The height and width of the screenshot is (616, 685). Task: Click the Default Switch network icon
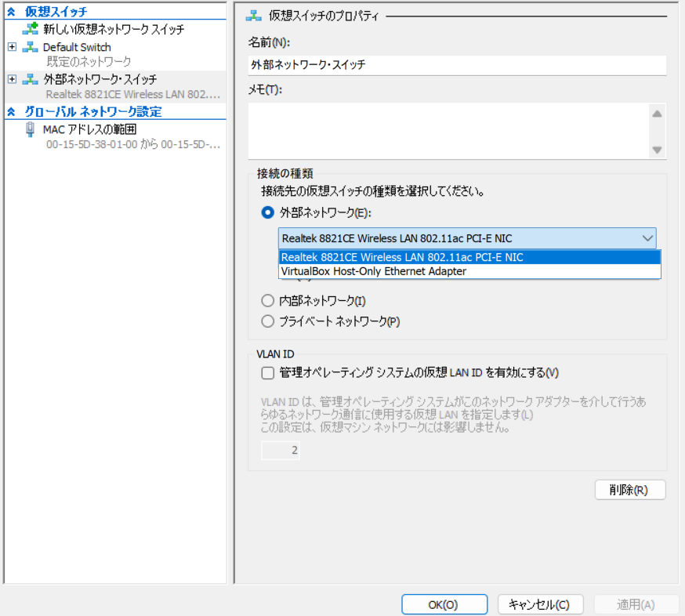pyautogui.click(x=30, y=47)
